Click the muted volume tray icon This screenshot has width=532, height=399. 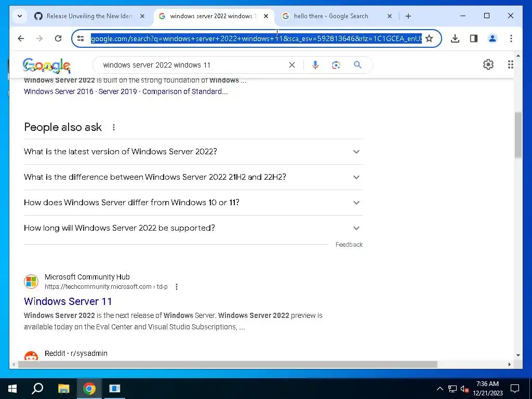click(464, 389)
